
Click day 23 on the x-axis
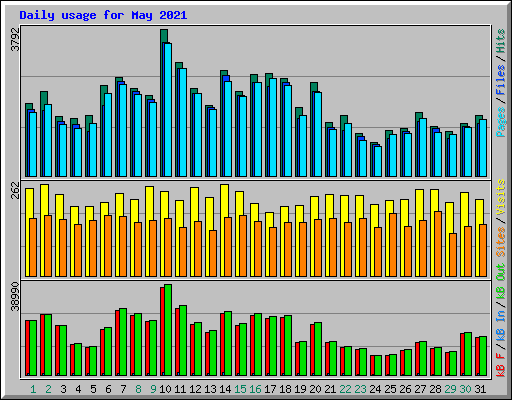click(360, 389)
